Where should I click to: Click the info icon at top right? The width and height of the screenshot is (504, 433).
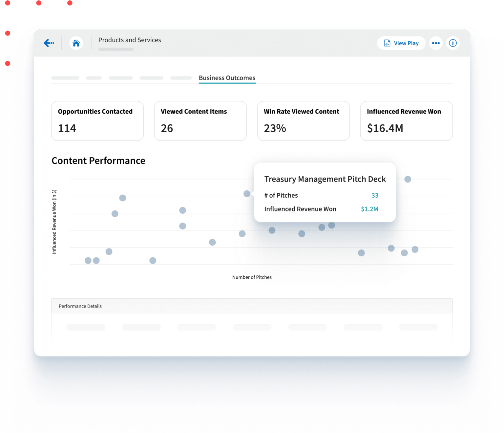tap(453, 43)
